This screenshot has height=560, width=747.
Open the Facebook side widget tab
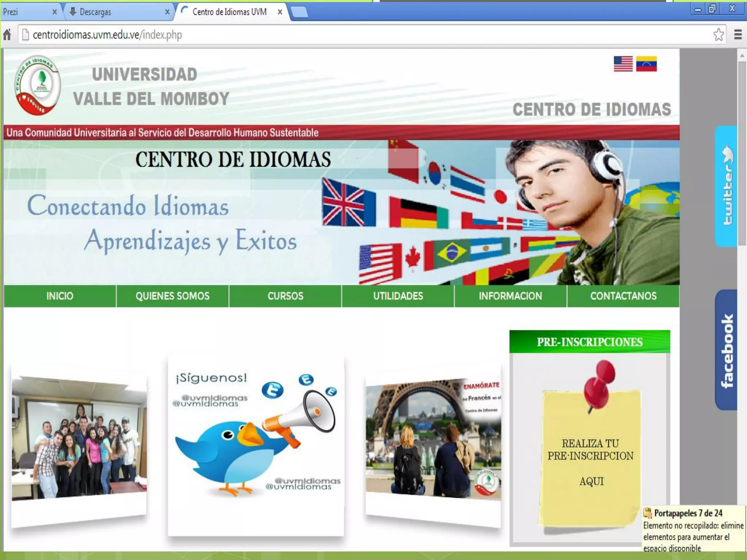pyautogui.click(x=727, y=350)
